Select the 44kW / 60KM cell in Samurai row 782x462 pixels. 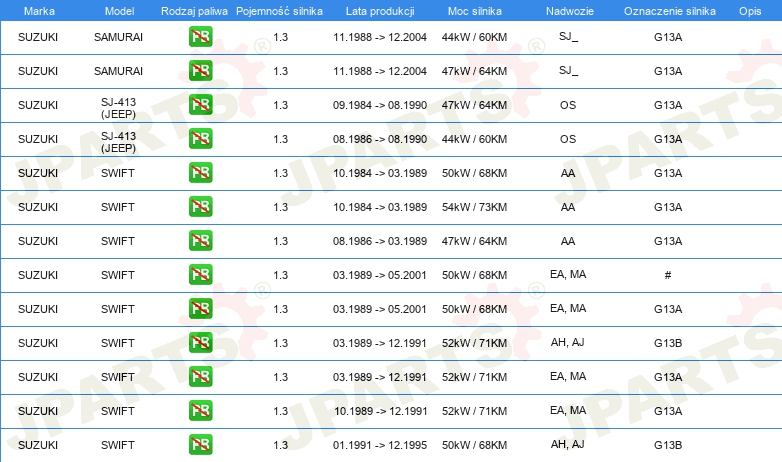(474, 37)
